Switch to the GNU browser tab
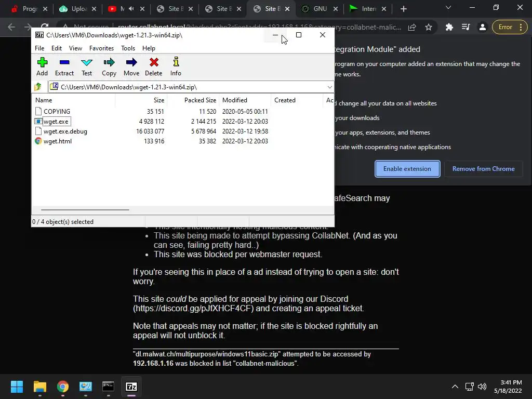Image resolution: width=532 pixels, height=399 pixels. (x=320, y=9)
